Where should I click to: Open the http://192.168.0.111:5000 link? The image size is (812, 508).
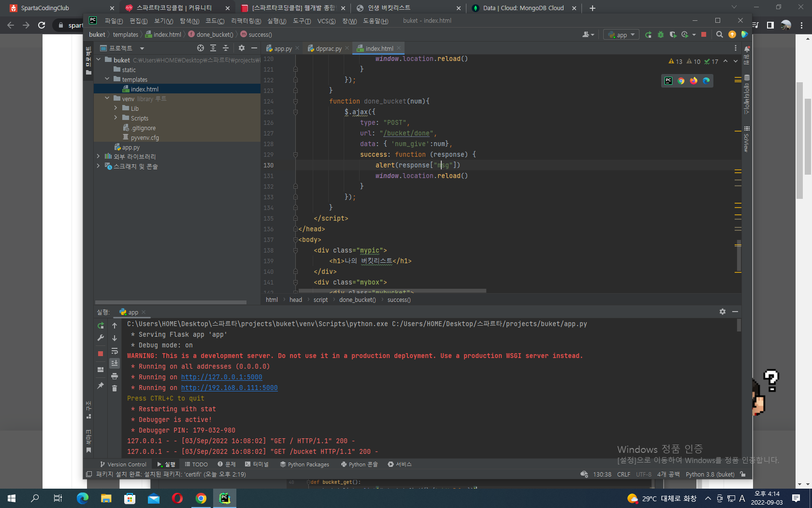(x=230, y=388)
